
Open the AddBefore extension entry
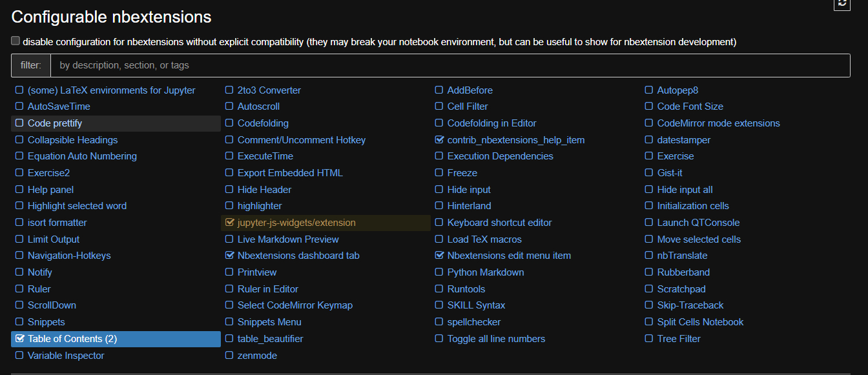click(x=470, y=90)
